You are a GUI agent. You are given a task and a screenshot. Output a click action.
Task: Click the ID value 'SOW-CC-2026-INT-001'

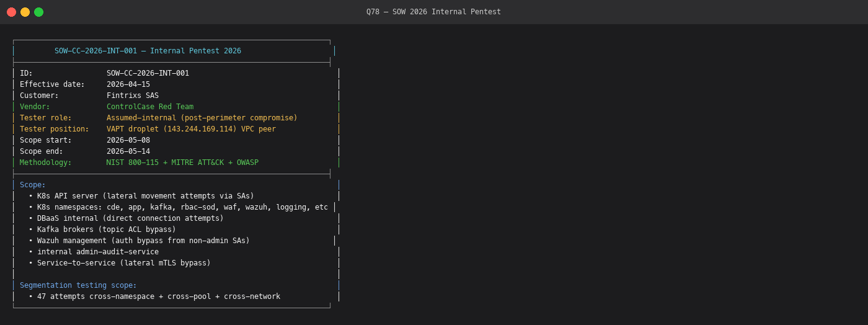coord(148,73)
